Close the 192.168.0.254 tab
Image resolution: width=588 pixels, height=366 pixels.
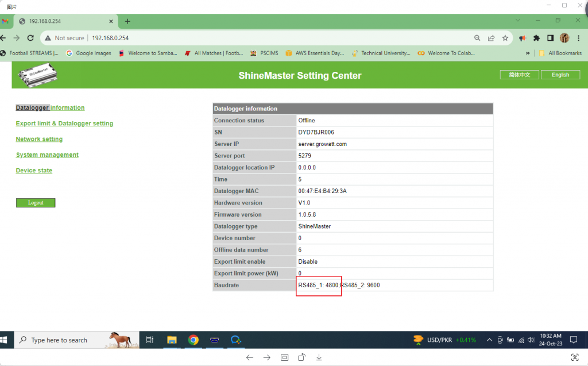click(111, 21)
